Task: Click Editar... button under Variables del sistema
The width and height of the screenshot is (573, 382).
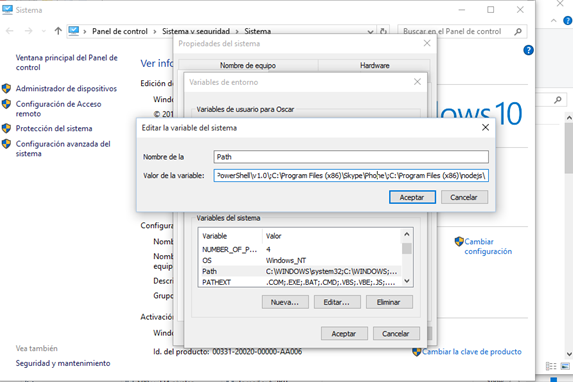Action: point(337,302)
